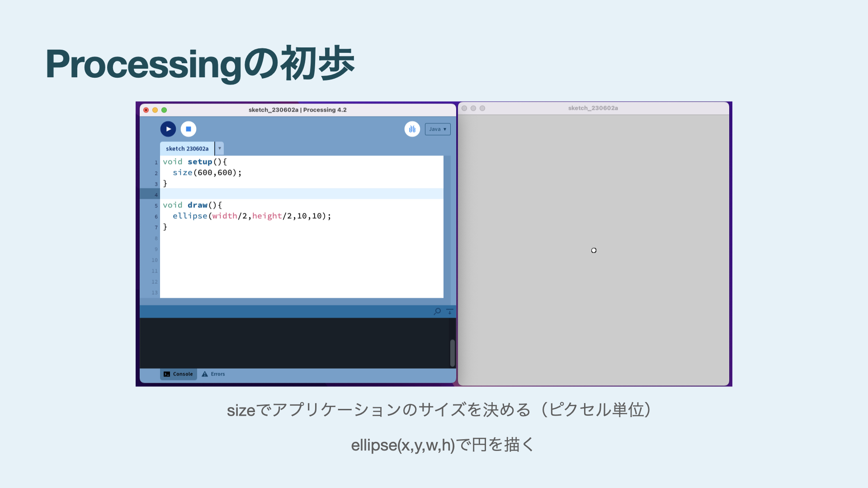Screen dimensions: 868x488
Task: Click the console scroll-to-bottom icon
Action: click(x=450, y=311)
